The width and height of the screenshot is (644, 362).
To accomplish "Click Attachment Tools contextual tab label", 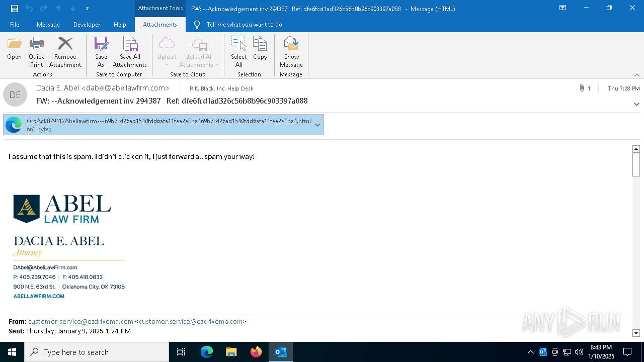I will click(x=160, y=8).
